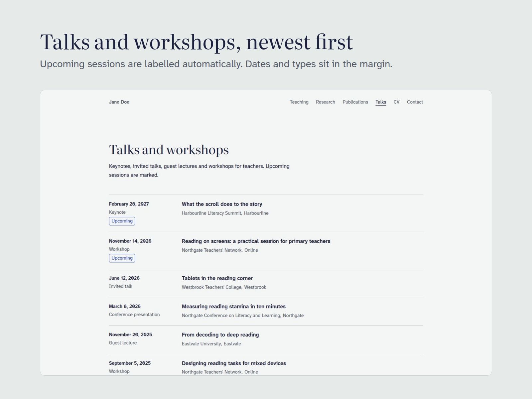This screenshot has width=532, height=399.
Task: Open the Publications nav item
Action: tap(355, 102)
